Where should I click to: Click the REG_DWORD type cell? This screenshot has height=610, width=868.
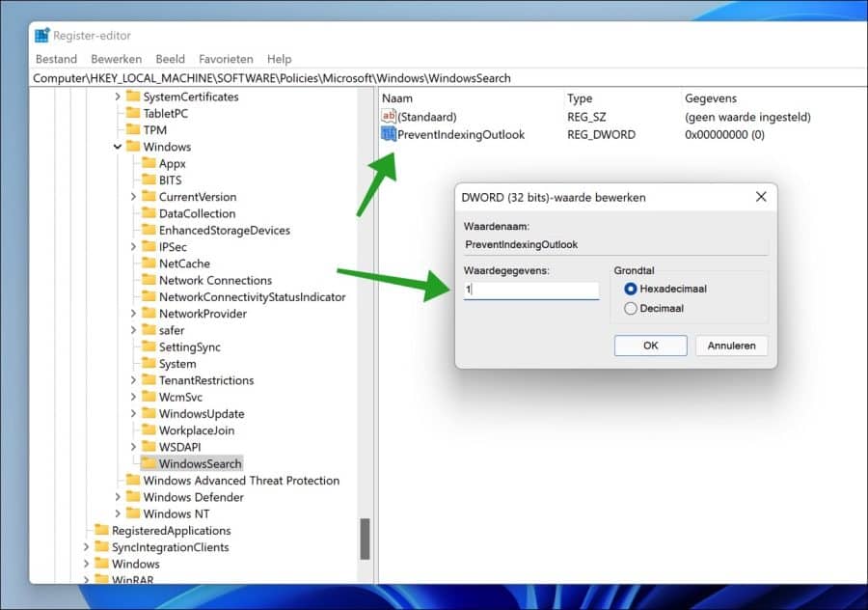coord(601,134)
